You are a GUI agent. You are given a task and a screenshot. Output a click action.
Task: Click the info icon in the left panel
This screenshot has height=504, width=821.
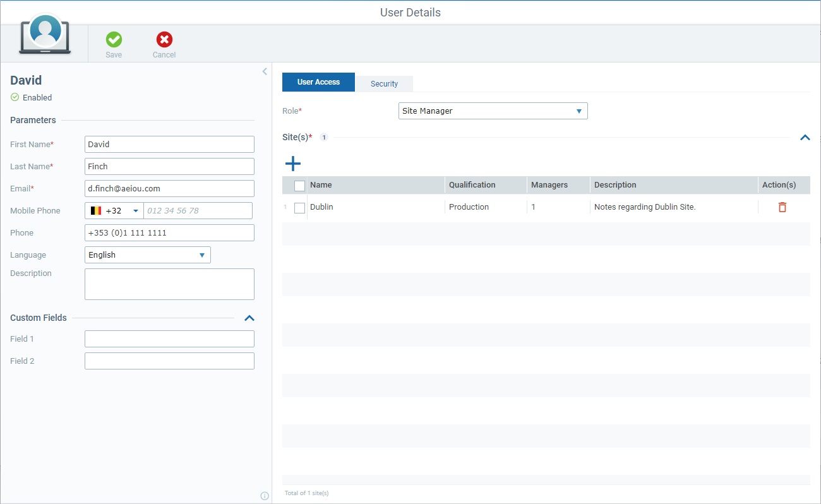point(265,496)
